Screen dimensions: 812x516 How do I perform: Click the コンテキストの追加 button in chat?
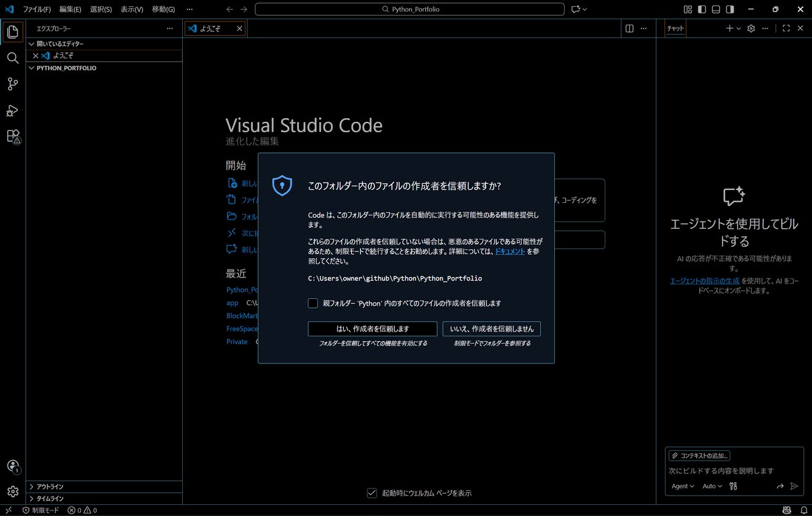[699, 456]
